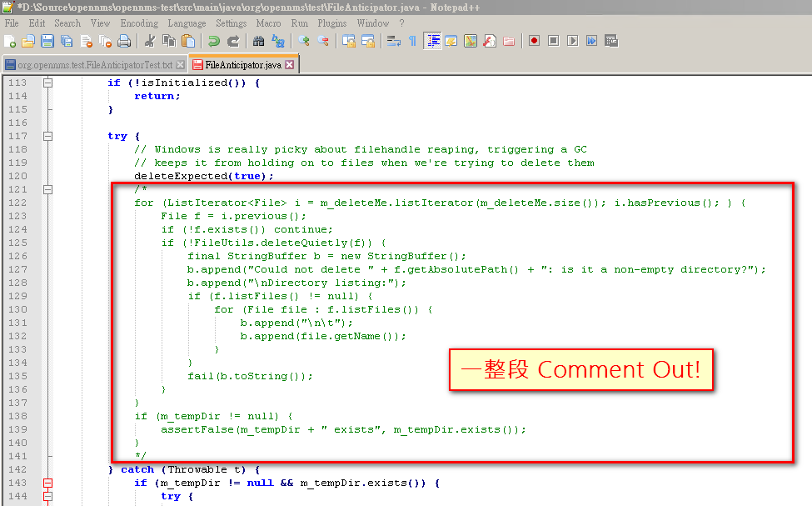Create a new file via toolbar

coord(9,41)
